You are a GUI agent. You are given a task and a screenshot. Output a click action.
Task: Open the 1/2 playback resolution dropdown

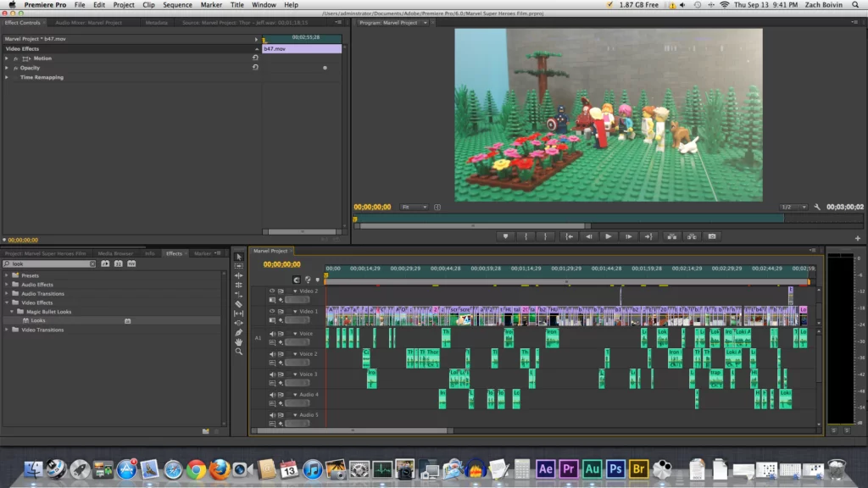point(793,207)
